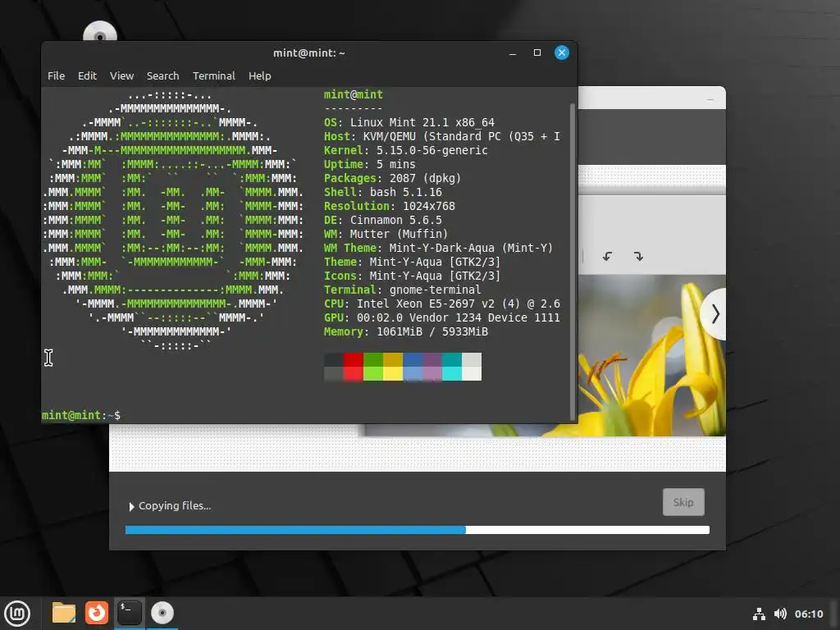Viewport: 840px width, 630px height.
Task: Click the 'DE: Cinnamon 5.6.5' line
Action: pos(382,220)
